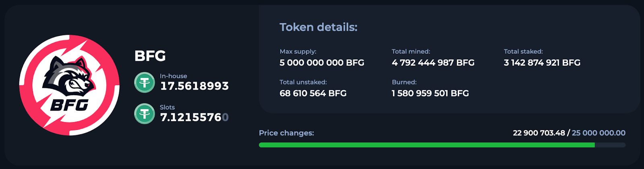Click the Max supply value 5 000 000 000 BFG

pyautogui.click(x=322, y=63)
